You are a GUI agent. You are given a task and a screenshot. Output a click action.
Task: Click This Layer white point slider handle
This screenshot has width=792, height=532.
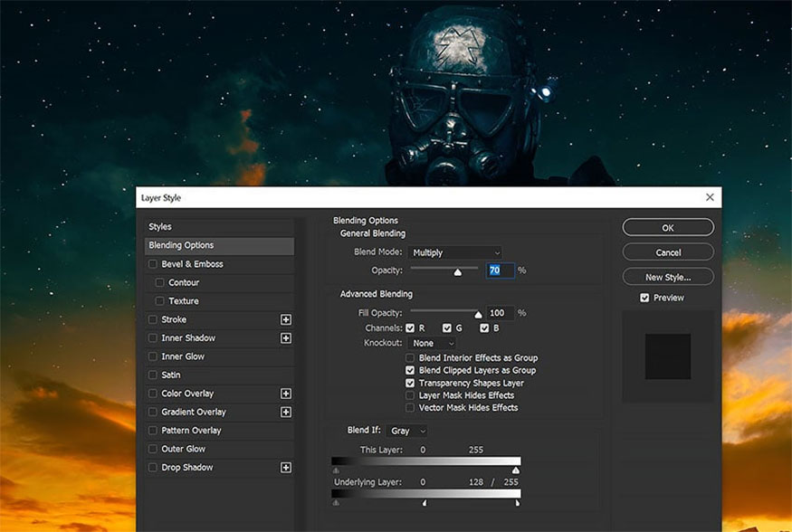tap(516, 470)
